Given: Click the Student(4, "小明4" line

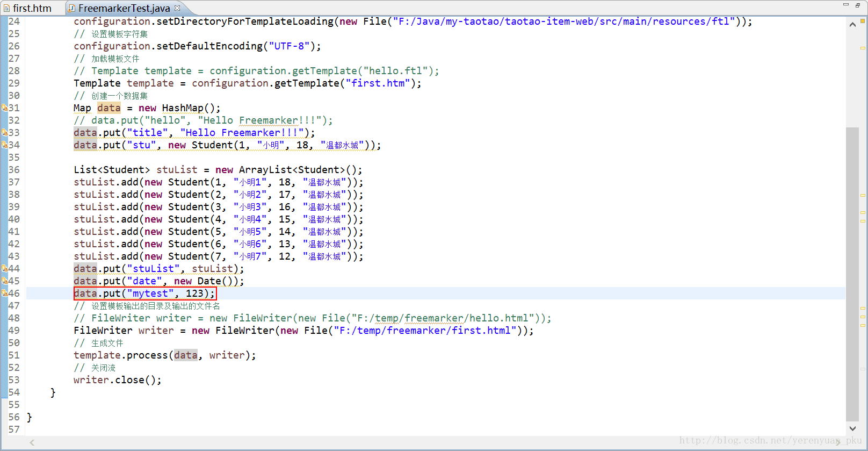Looking at the screenshot, I should point(219,219).
